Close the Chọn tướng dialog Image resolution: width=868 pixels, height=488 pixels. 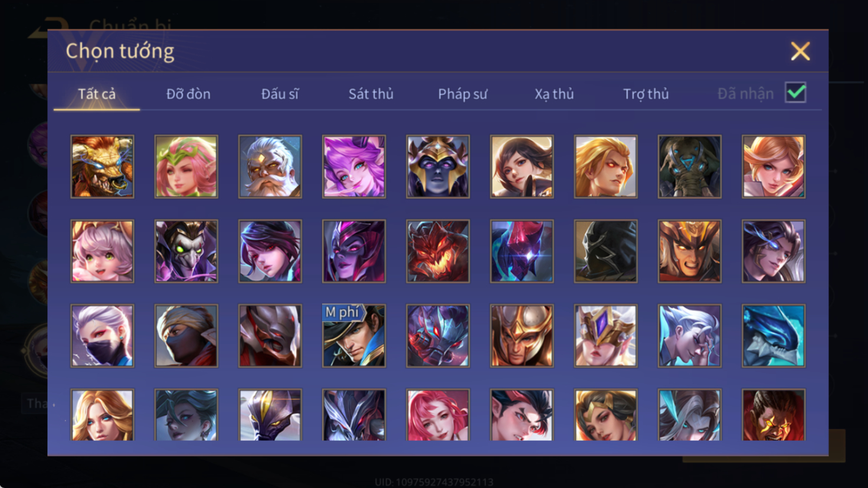pyautogui.click(x=800, y=51)
